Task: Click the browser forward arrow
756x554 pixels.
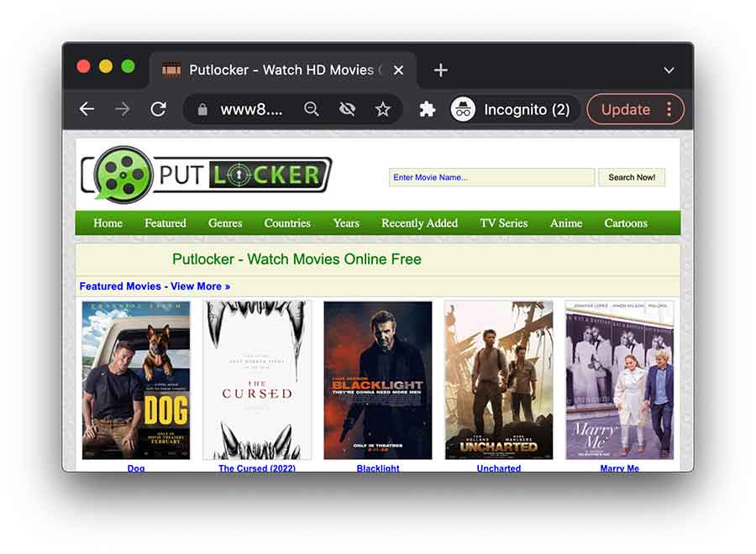Action: pos(123,109)
